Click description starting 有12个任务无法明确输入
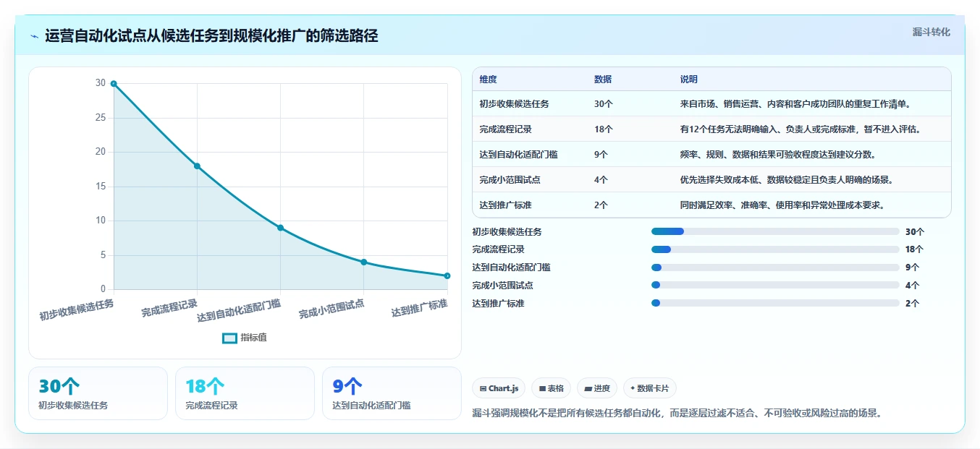980x449 pixels. pos(801,129)
